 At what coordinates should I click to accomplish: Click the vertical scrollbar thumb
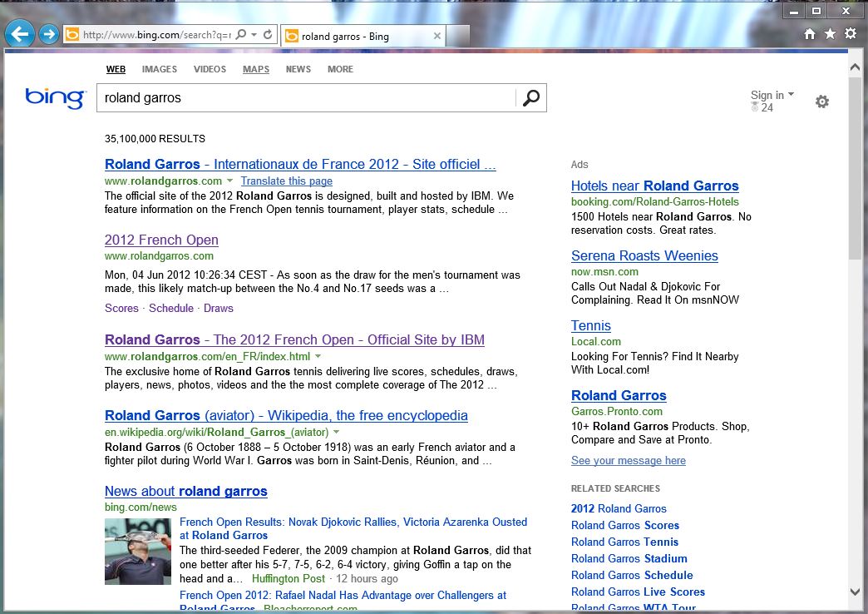(854, 168)
